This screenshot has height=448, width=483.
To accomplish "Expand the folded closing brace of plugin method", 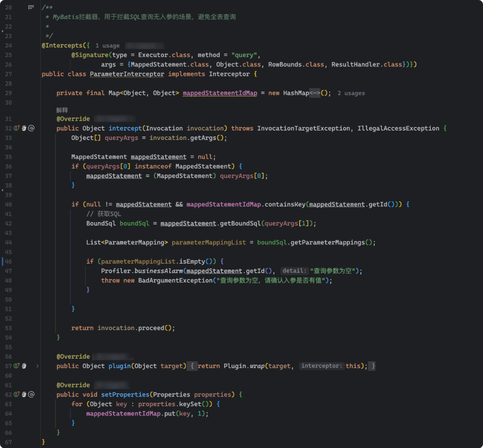I will pos(372,366).
